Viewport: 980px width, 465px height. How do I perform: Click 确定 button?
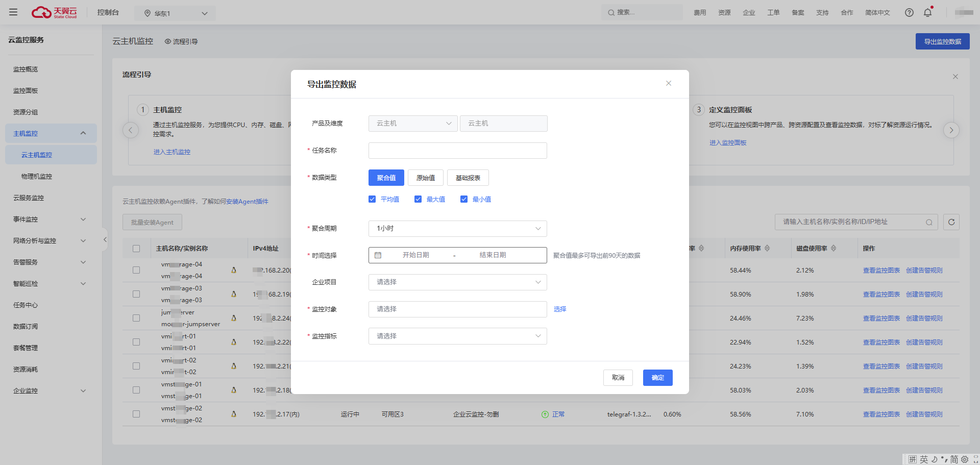coord(658,378)
